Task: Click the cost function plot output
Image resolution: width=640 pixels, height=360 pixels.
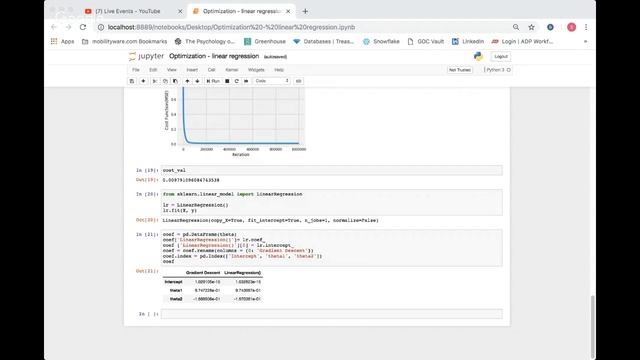Action: pyautogui.click(x=235, y=122)
